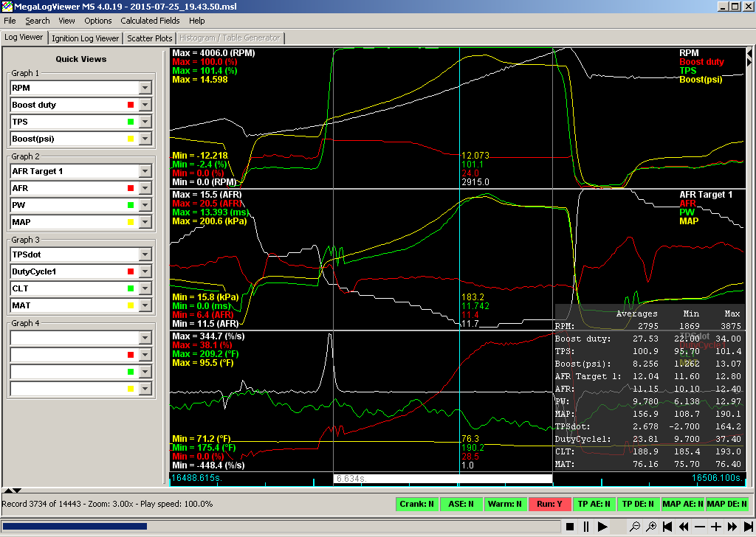This screenshot has width=756, height=537.
Task: Click the zoom out magnifier icon
Action: [634, 527]
